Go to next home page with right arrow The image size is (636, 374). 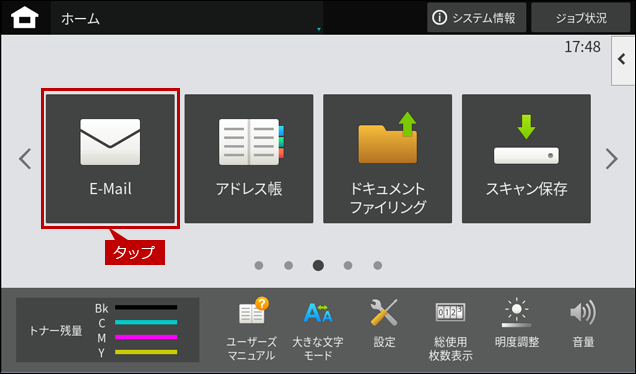pyautogui.click(x=612, y=159)
